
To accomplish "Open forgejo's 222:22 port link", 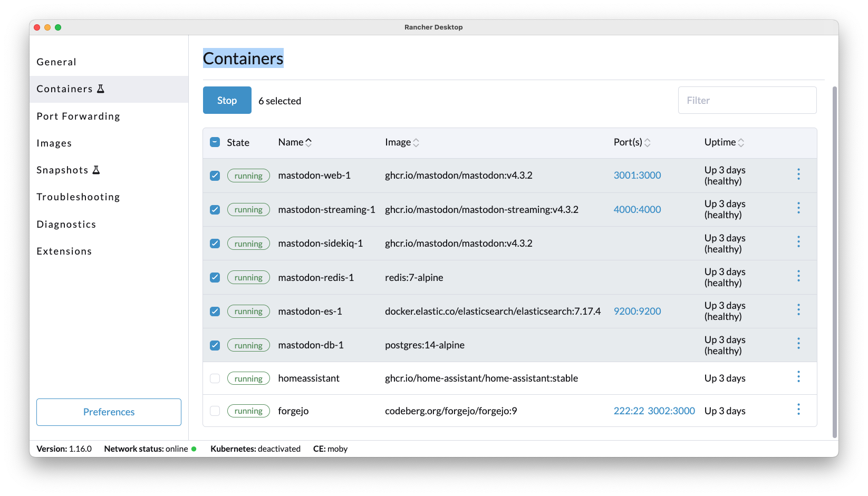I will (629, 411).
